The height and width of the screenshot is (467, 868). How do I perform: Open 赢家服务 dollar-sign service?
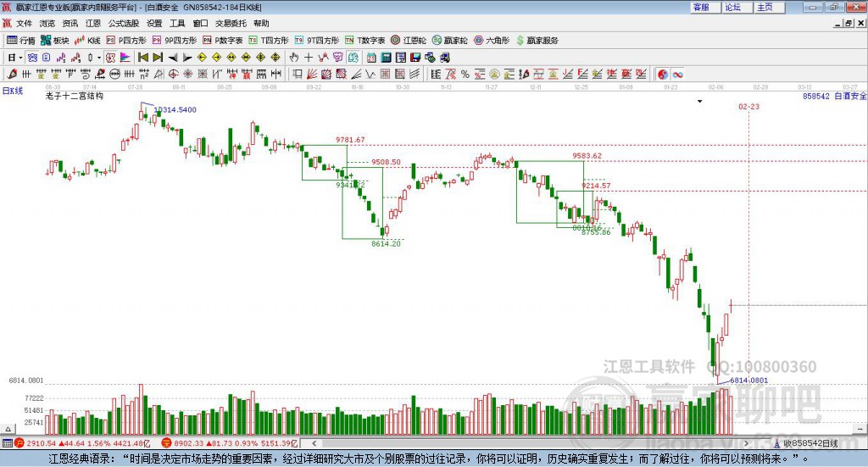537,41
